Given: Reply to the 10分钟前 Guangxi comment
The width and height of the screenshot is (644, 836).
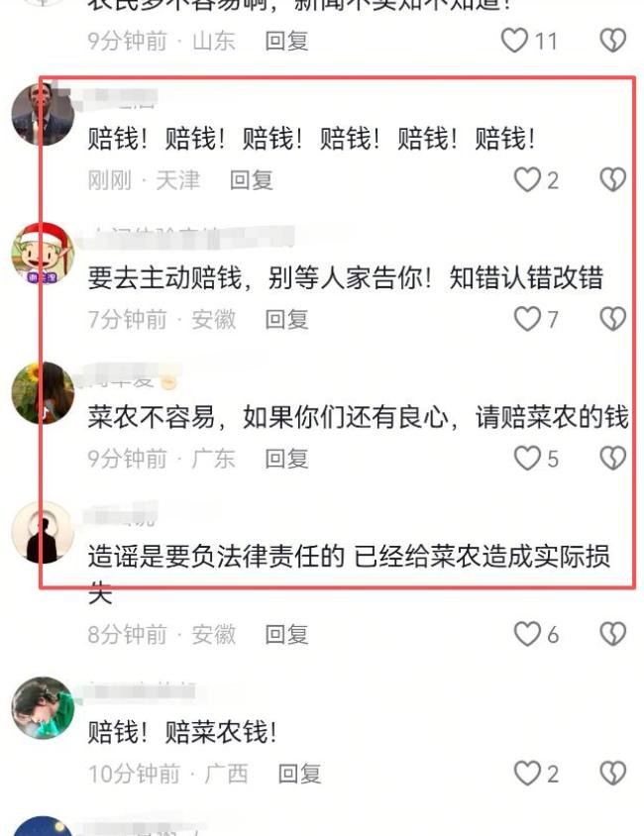Looking at the screenshot, I should point(299,774).
